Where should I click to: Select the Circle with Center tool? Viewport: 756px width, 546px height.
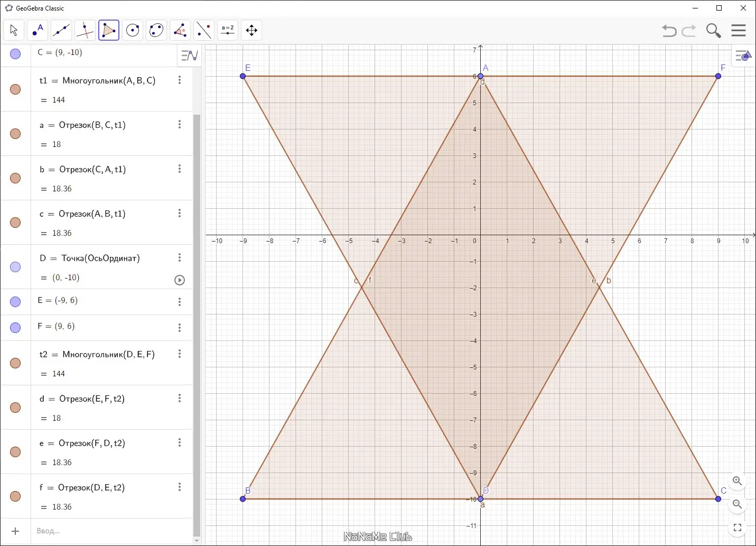(x=133, y=30)
